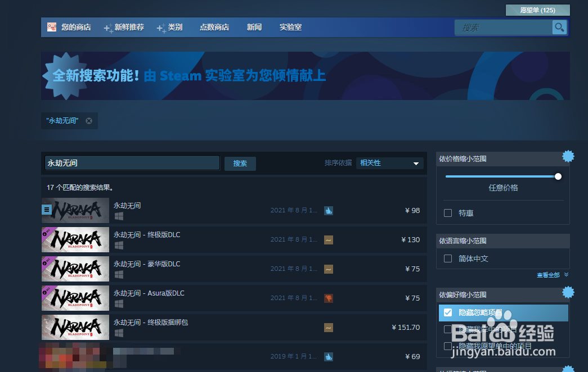Click the mixed review icon for 终极版DLC
The width and height of the screenshot is (588, 372).
[x=329, y=240]
